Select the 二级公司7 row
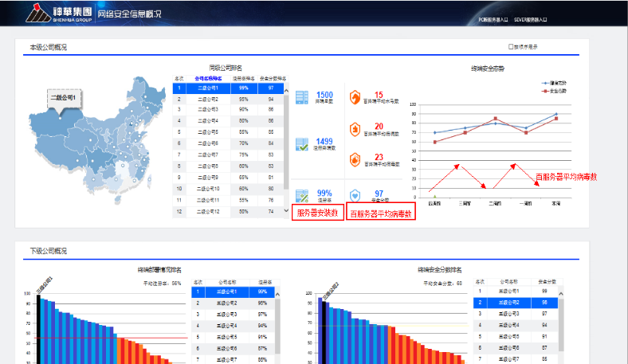 pyautogui.click(x=228, y=155)
